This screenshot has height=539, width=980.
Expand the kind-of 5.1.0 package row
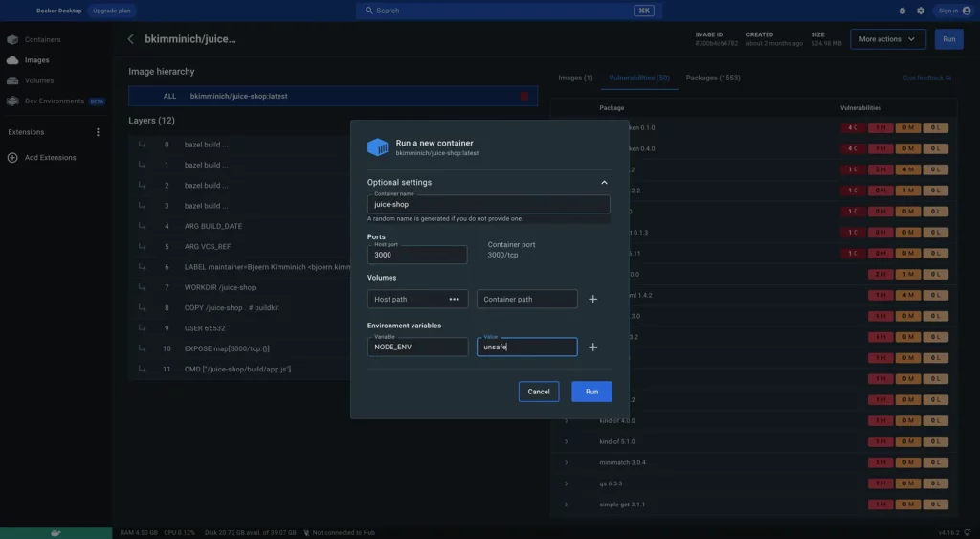[x=567, y=441]
